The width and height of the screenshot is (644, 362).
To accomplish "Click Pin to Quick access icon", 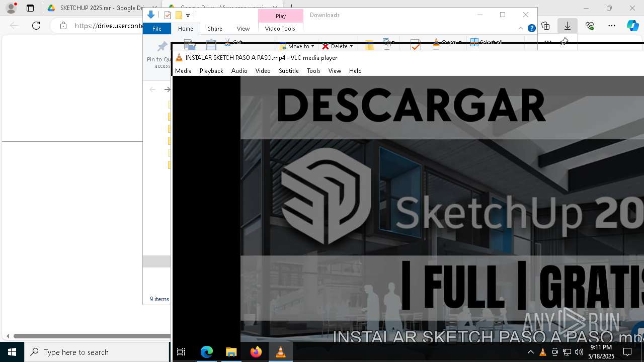I will tap(162, 55).
